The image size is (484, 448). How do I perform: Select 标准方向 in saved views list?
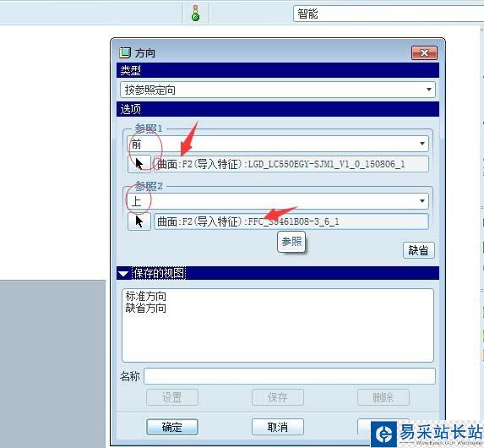(x=145, y=296)
